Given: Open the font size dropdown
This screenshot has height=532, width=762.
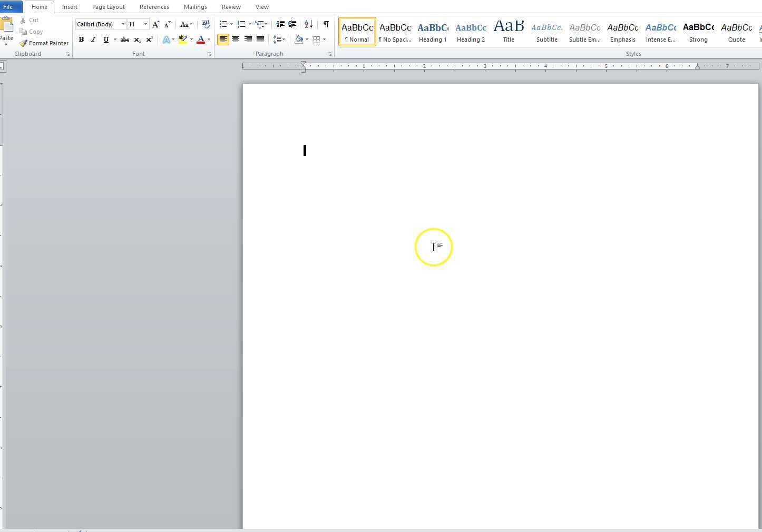Looking at the screenshot, I should tap(145, 24).
